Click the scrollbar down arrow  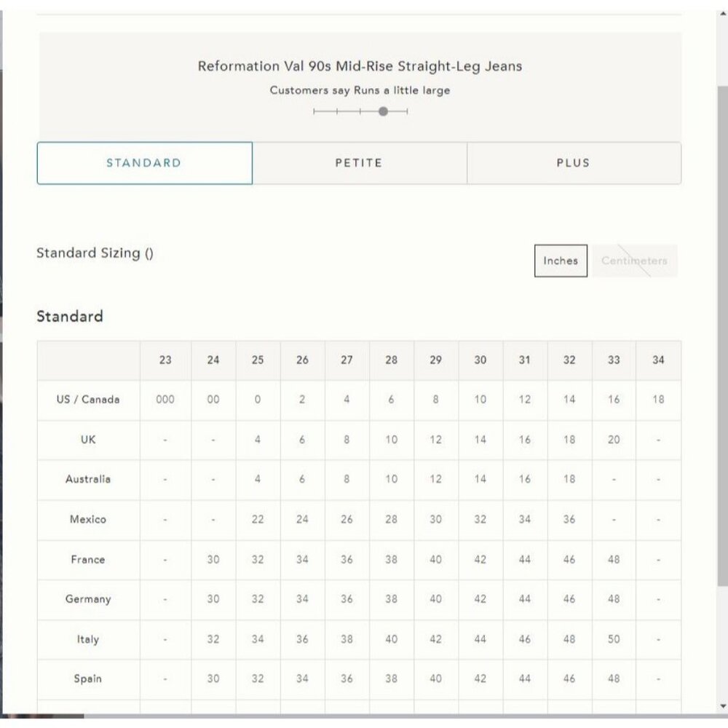pos(723,706)
